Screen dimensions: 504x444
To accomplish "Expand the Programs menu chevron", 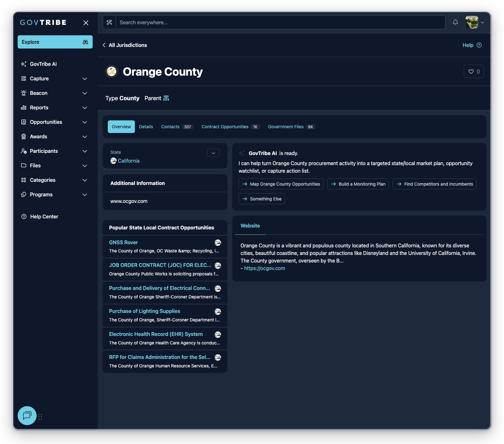I will [85, 194].
